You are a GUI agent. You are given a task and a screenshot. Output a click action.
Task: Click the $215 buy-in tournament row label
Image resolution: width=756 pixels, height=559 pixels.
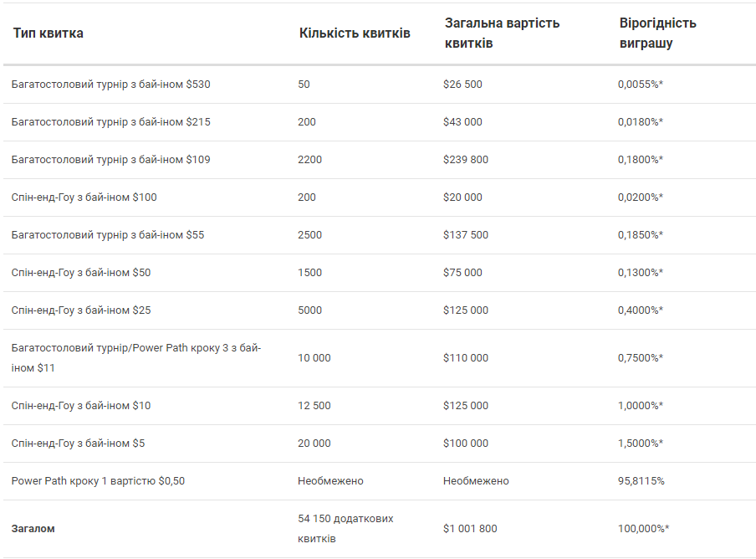(111, 122)
